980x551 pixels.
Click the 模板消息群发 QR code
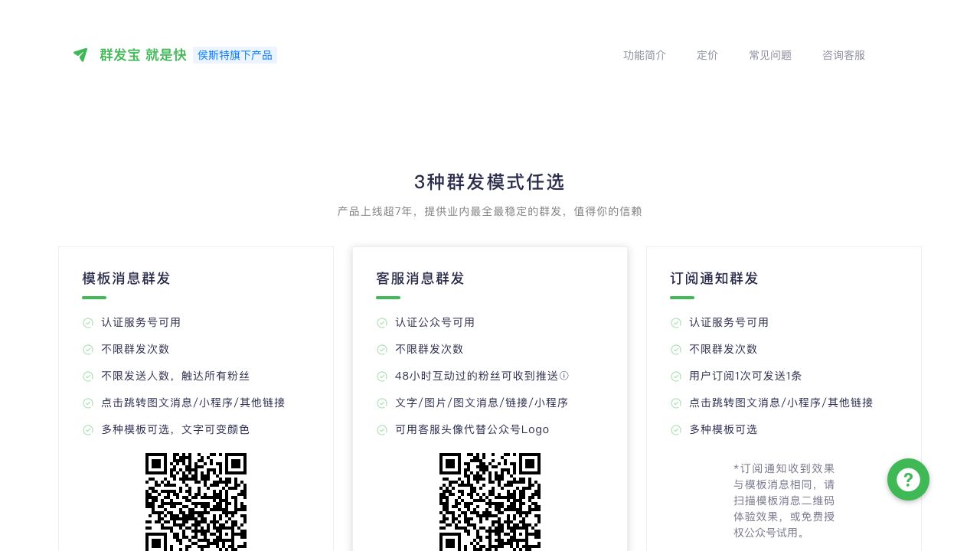coord(196,502)
